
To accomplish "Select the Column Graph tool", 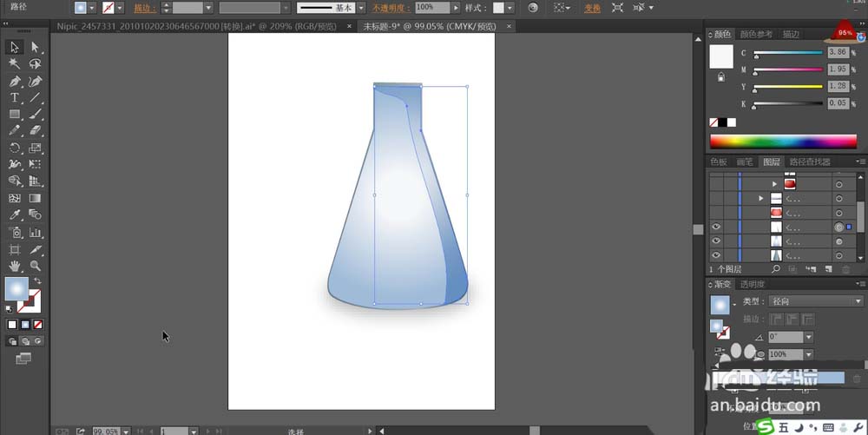I will [x=36, y=233].
